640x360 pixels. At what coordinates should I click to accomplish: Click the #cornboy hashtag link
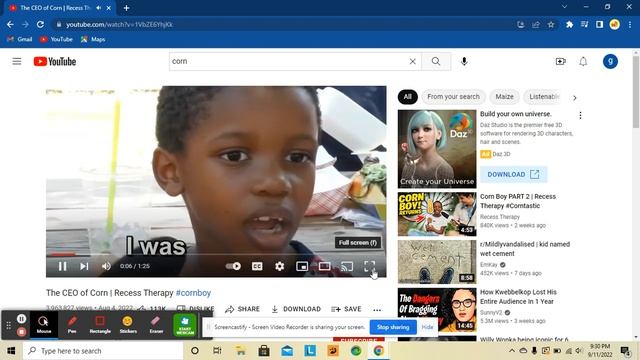pyautogui.click(x=193, y=293)
